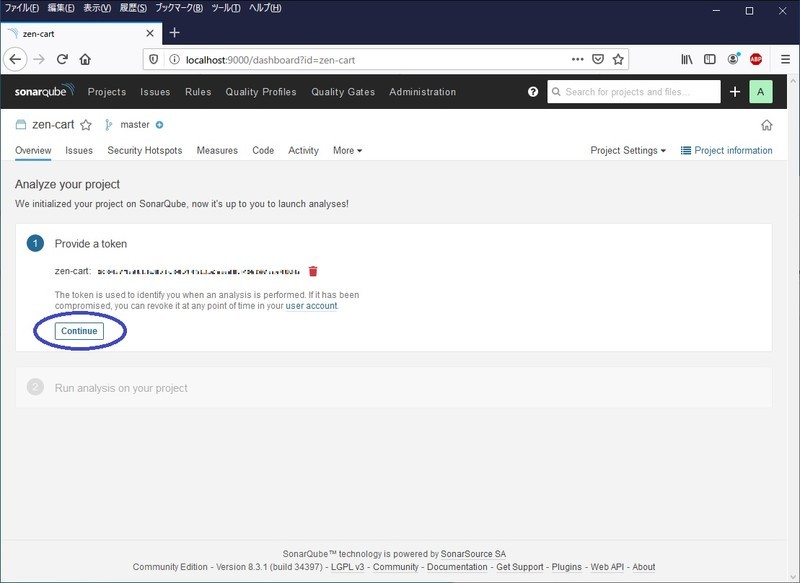Focus the search for projects and files field
800x583 pixels.
click(x=634, y=92)
